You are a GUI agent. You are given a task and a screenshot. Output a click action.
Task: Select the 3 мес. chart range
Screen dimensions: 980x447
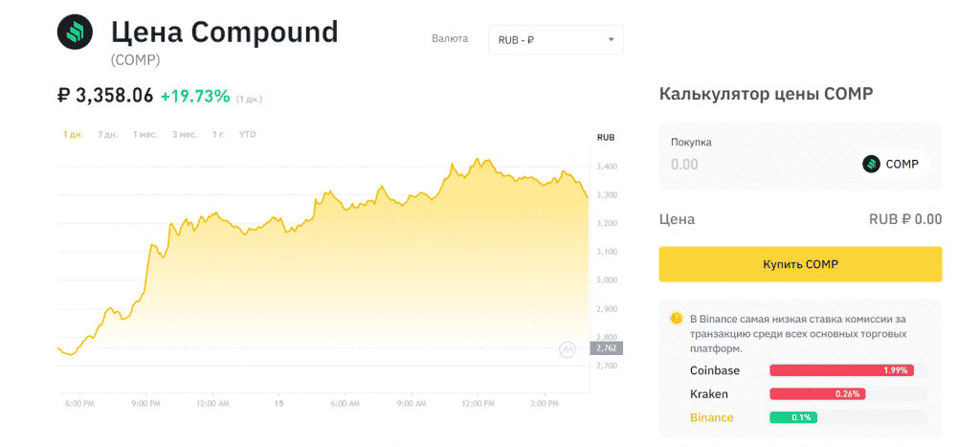pyautogui.click(x=185, y=134)
